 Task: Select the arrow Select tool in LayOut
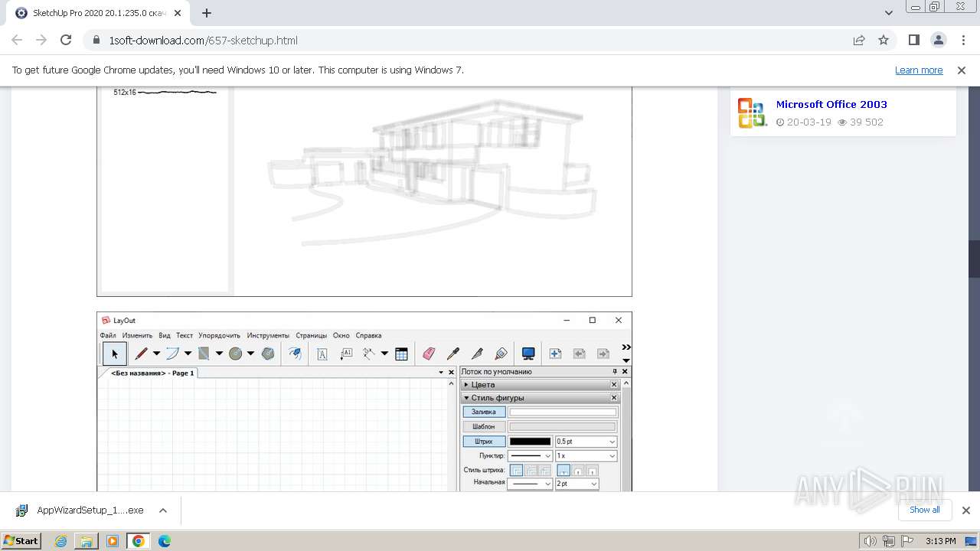click(x=115, y=354)
